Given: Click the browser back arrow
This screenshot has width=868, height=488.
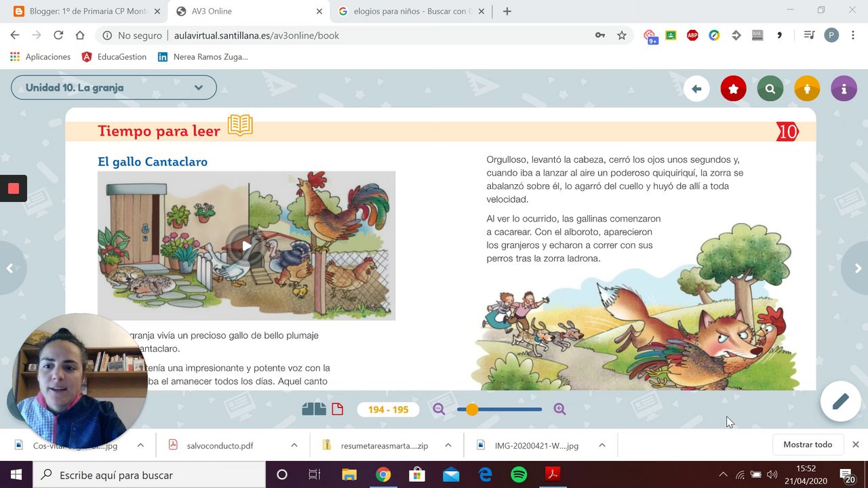Looking at the screenshot, I should (x=15, y=35).
